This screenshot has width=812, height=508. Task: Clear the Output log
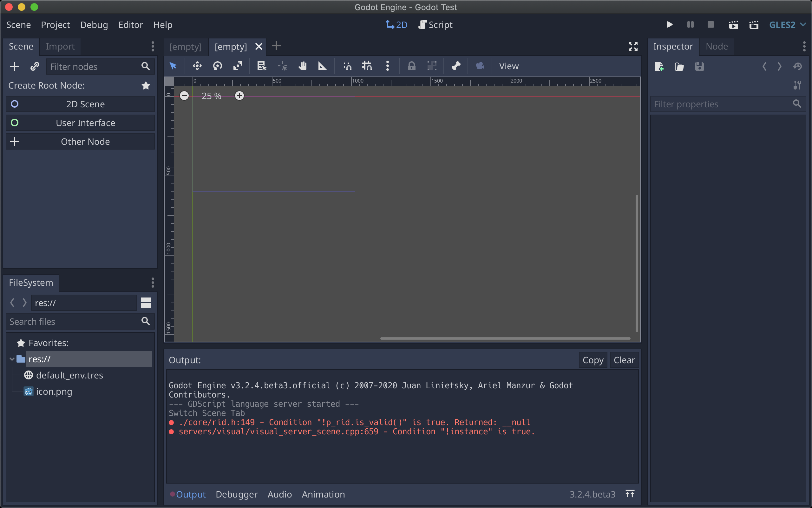(x=624, y=360)
